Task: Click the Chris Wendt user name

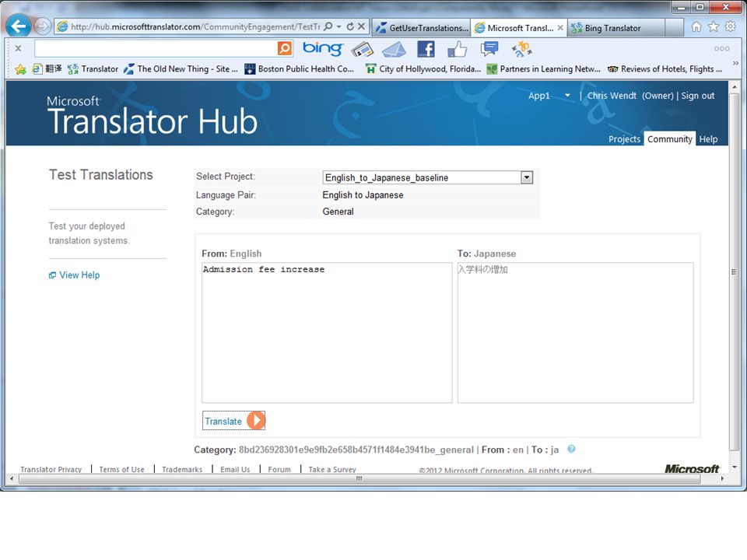Action: (x=612, y=96)
